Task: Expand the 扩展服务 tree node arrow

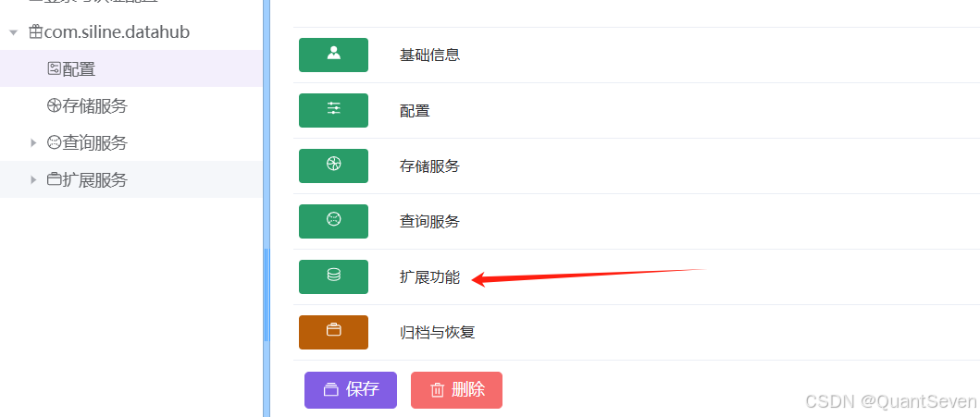Action: [x=33, y=179]
